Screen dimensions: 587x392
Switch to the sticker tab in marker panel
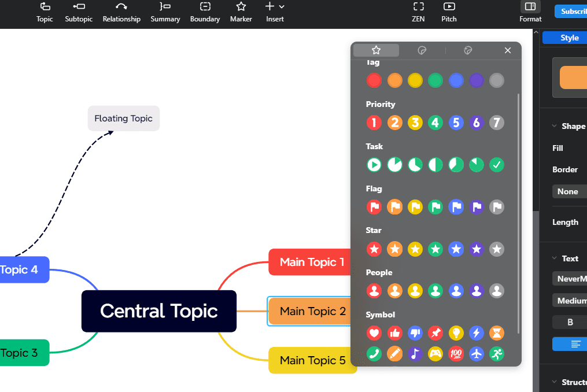coord(422,51)
